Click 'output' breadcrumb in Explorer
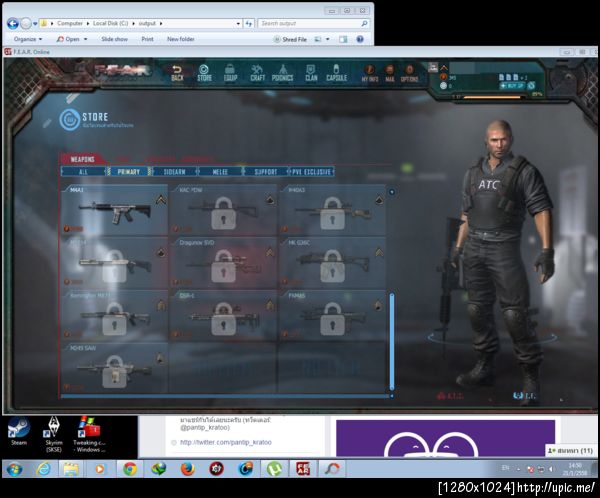This screenshot has width=600, height=498. [x=147, y=23]
